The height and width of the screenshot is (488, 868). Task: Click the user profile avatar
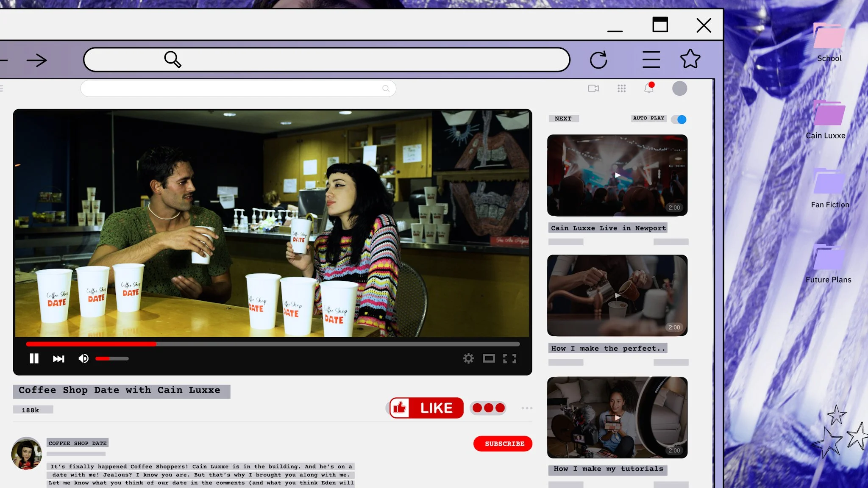(x=679, y=88)
